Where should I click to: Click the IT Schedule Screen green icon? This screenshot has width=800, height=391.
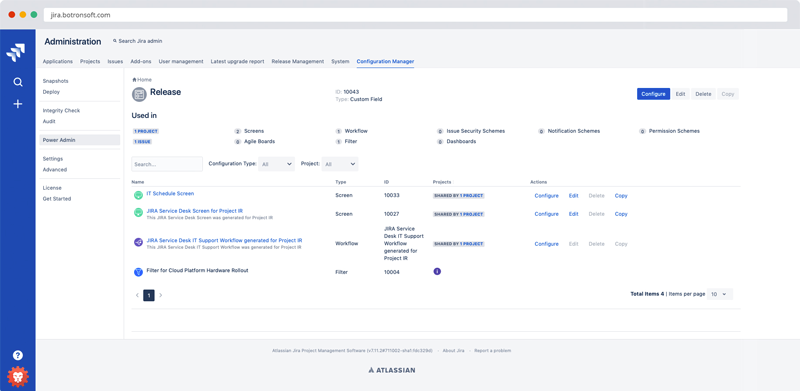[x=138, y=195]
